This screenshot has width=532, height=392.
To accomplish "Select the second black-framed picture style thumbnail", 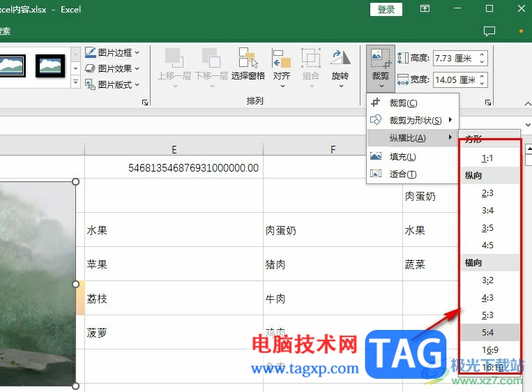I will tap(50, 66).
